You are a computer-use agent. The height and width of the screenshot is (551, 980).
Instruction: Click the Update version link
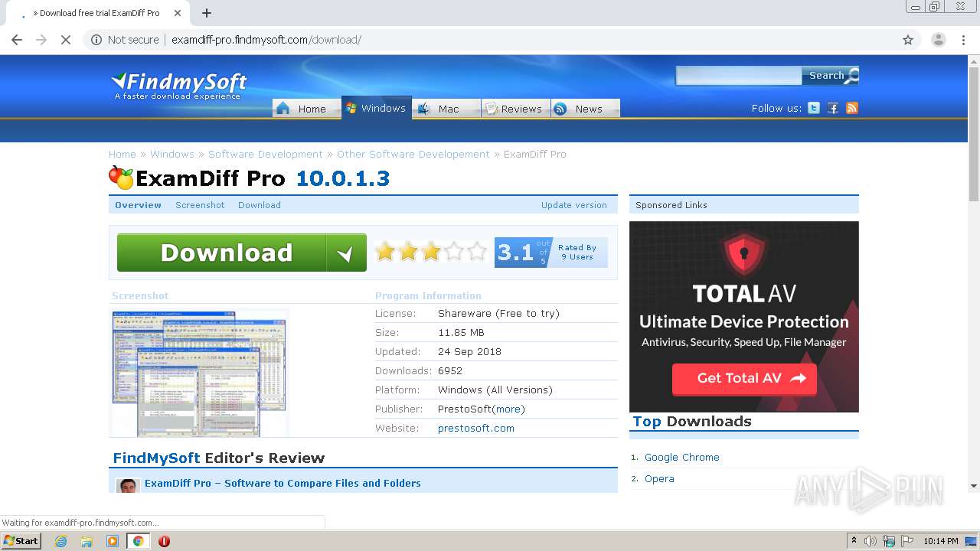pos(573,205)
